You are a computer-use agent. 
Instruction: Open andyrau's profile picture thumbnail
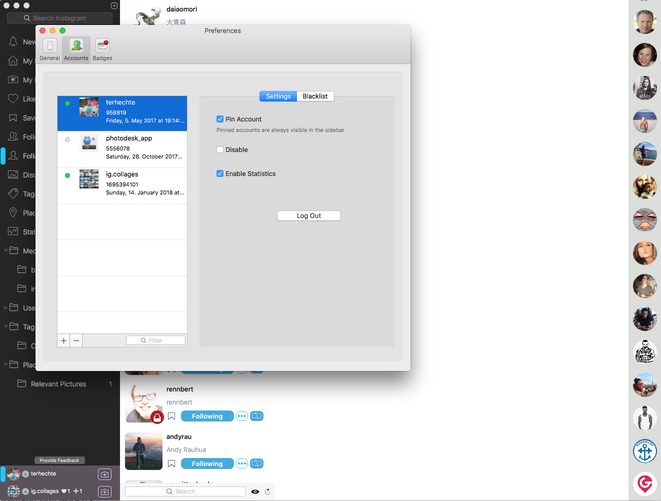[144, 451]
